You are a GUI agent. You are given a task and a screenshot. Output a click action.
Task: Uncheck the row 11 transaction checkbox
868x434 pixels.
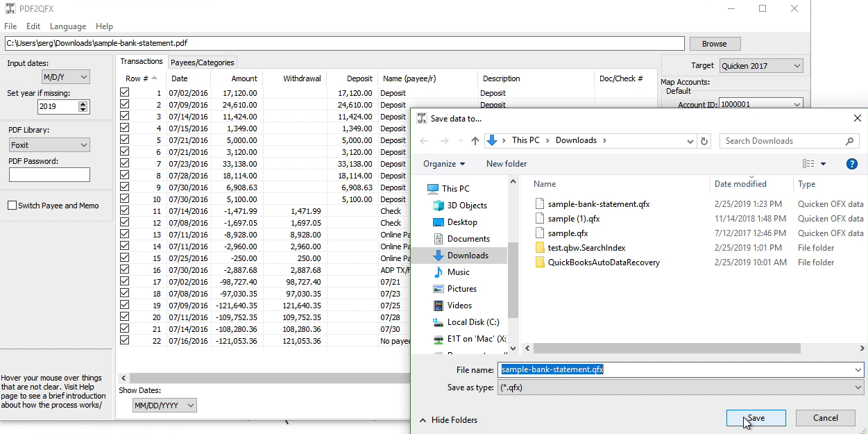coord(125,210)
